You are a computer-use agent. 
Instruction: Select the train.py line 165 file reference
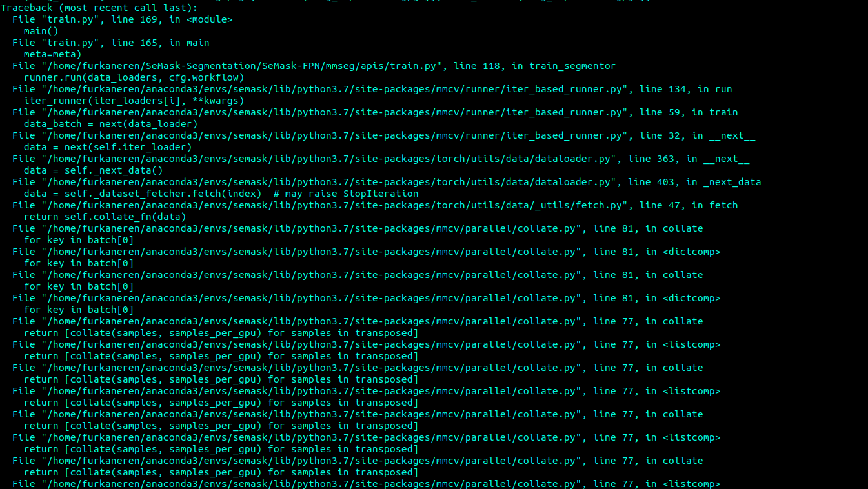110,42
